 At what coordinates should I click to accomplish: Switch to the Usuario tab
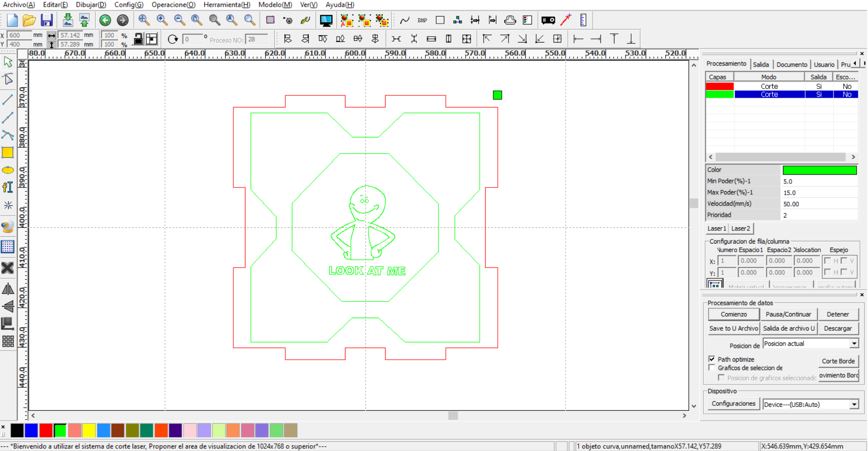824,65
